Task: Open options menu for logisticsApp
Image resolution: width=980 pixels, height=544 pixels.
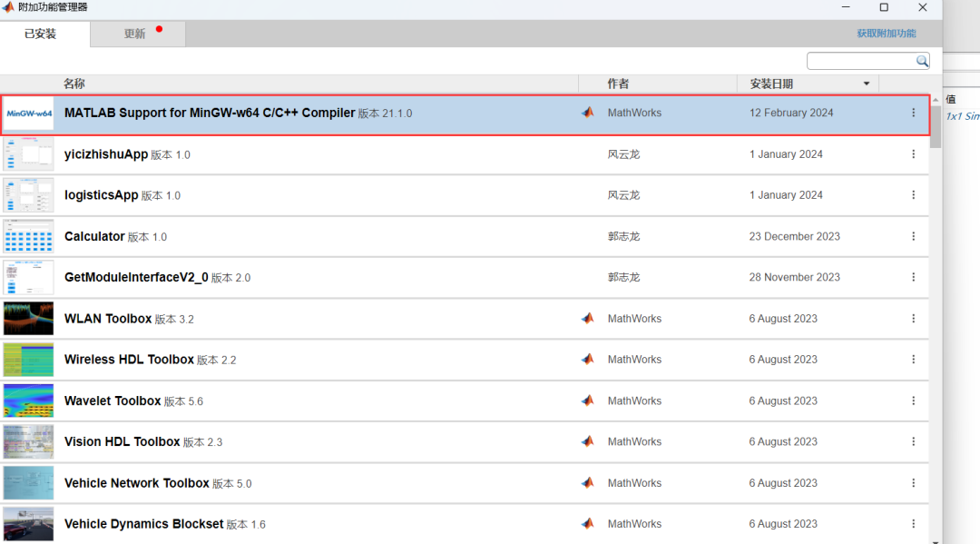Action: [913, 195]
